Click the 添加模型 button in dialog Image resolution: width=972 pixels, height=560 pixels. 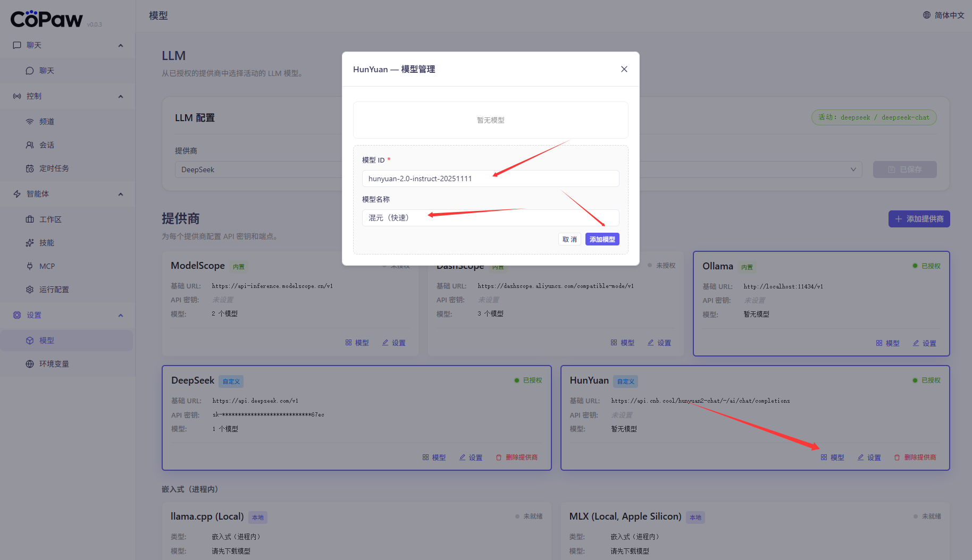click(x=602, y=240)
